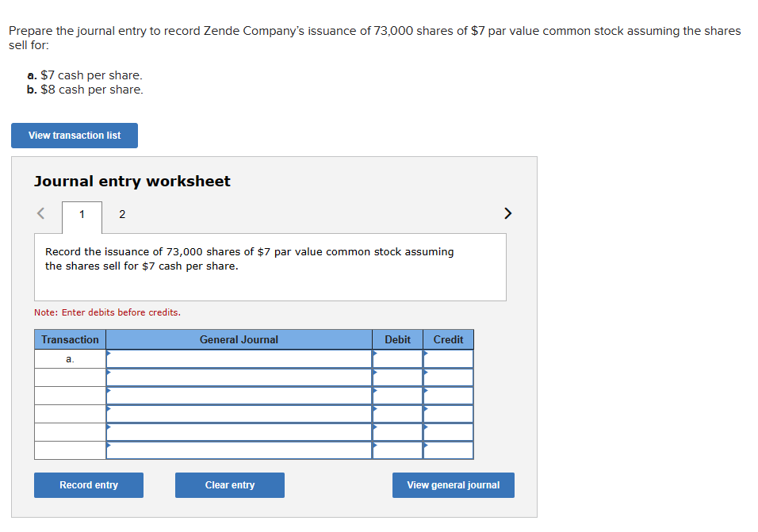Click the left chevron navigation arrow
Screen dimensions: 758x532
(40, 213)
